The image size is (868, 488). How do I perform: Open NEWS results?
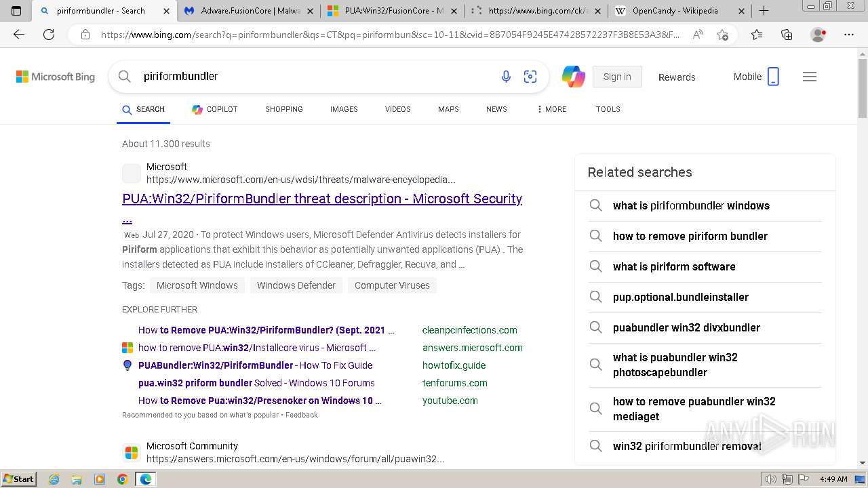point(496,109)
